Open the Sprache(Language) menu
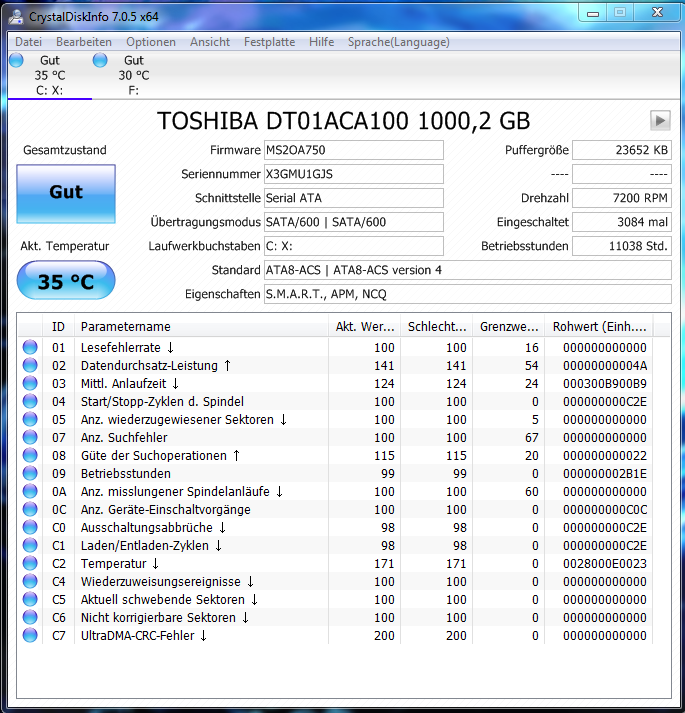 click(398, 42)
